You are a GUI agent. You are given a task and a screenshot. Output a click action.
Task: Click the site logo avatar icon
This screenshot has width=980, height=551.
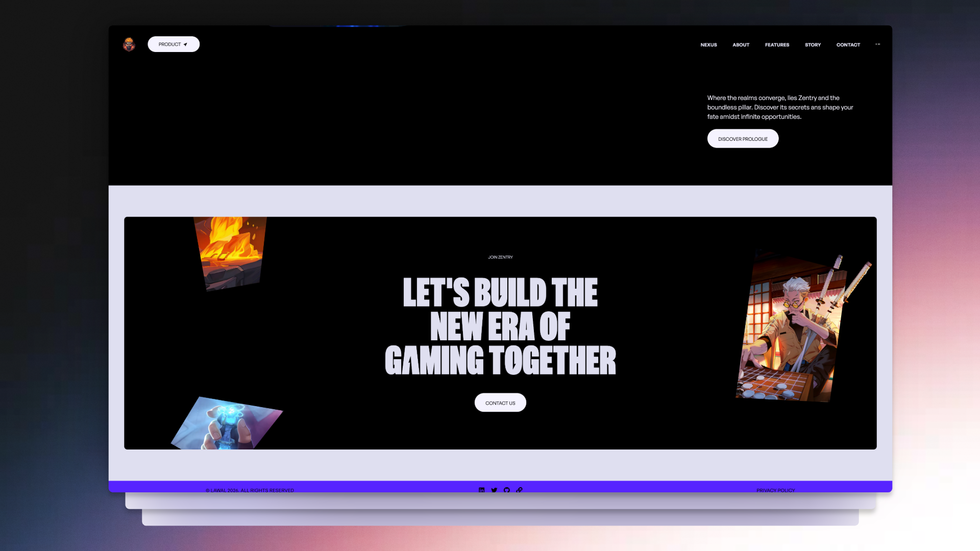click(129, 44)
